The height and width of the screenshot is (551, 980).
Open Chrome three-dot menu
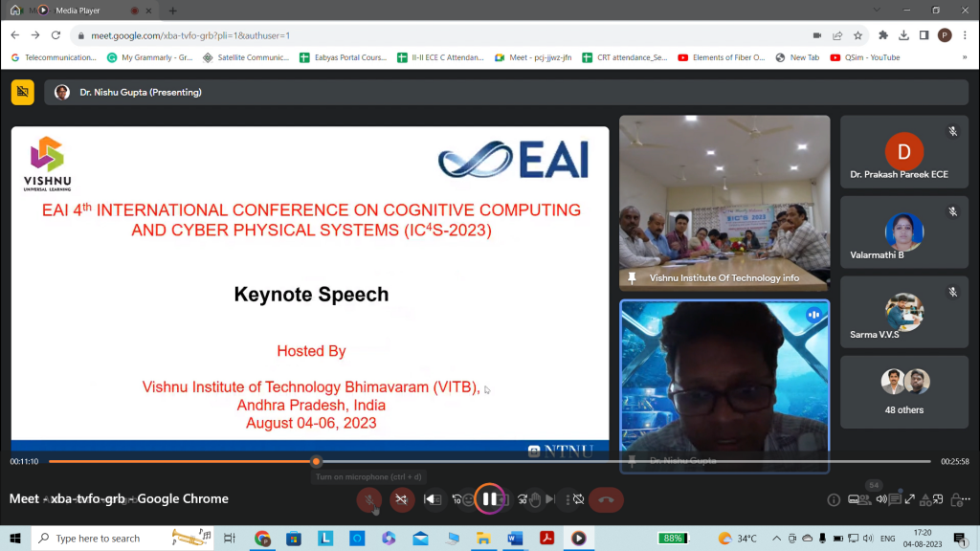point(966,35)
